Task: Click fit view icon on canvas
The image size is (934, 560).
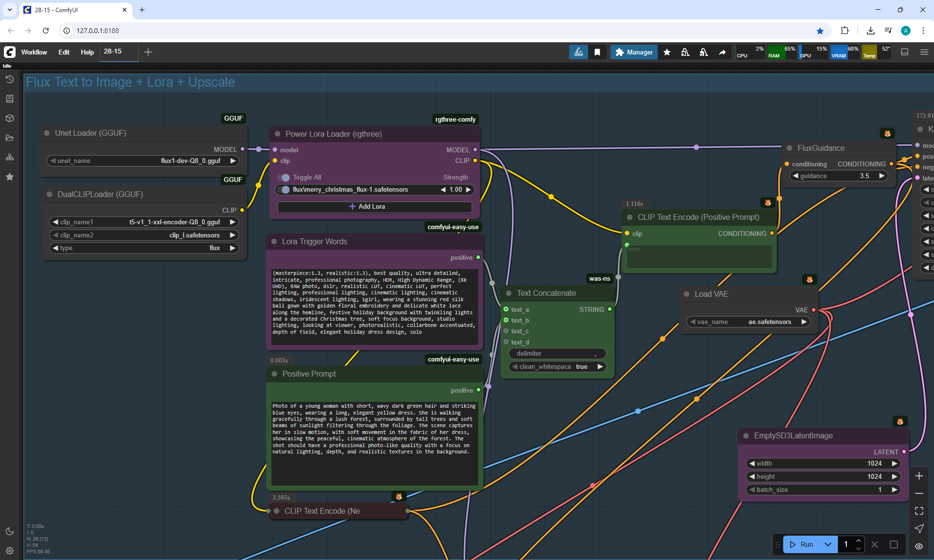Action: coord(919,511)
